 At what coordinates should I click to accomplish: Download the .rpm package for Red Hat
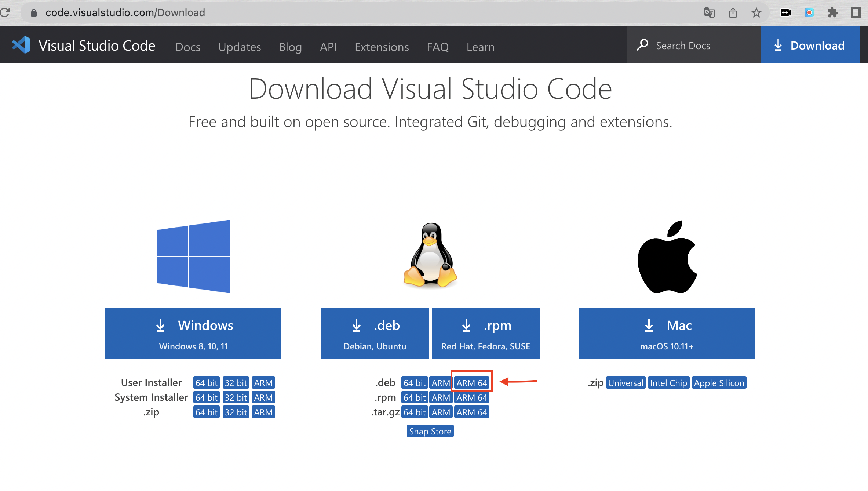485,334
